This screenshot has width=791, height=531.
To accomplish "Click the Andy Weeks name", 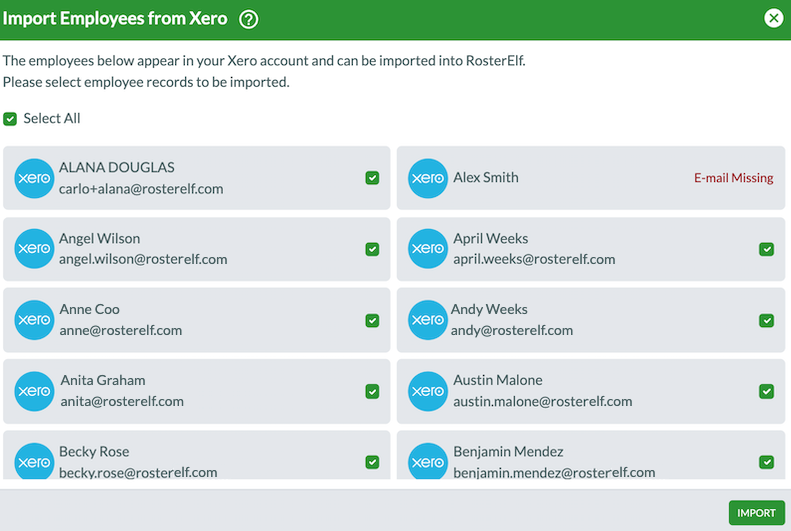I will tap(489, 309).
